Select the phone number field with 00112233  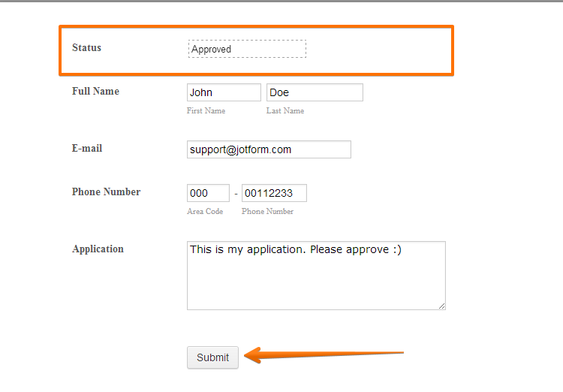pos(274,193)
